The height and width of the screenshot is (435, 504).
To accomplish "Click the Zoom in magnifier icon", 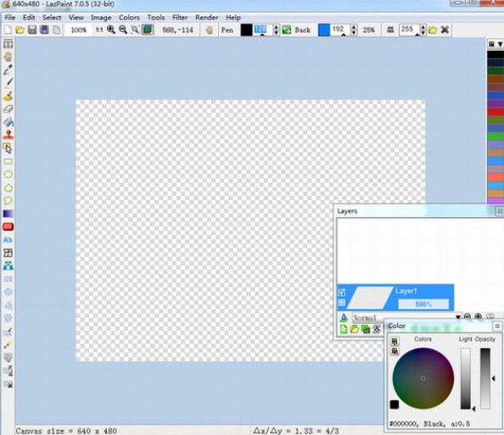I will coord(111,30).
